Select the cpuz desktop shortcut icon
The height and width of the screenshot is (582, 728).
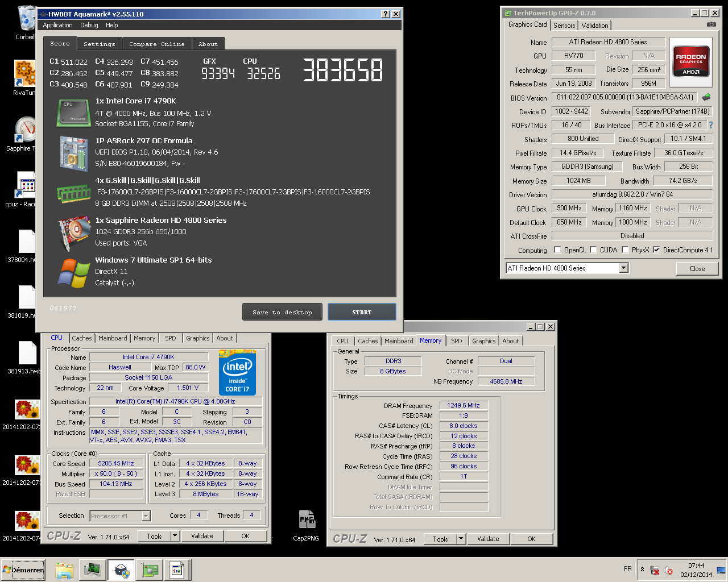[x=26, y=189]
